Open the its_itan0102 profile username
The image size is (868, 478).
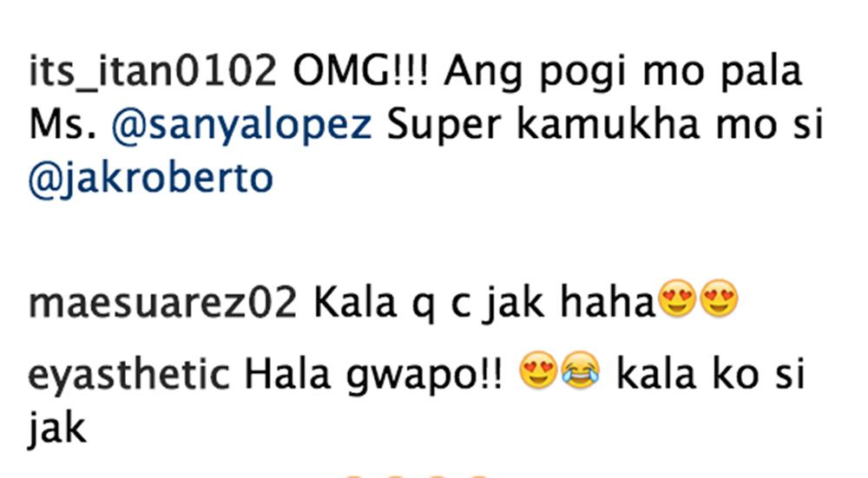(x=152, y=73)
